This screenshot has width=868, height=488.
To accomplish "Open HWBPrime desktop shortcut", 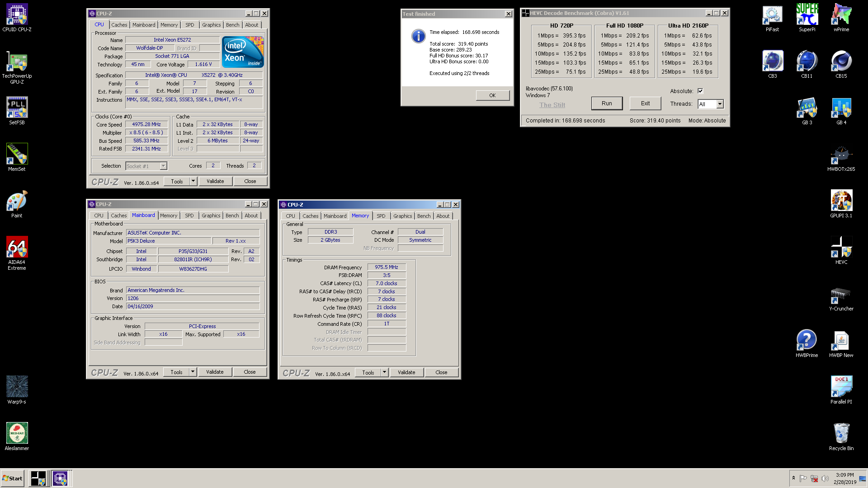I will point(807,344).
